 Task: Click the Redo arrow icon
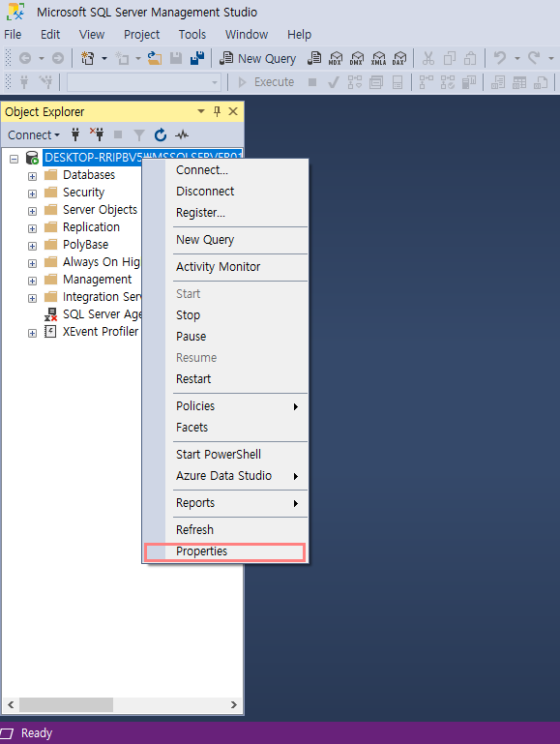point(534,58)
